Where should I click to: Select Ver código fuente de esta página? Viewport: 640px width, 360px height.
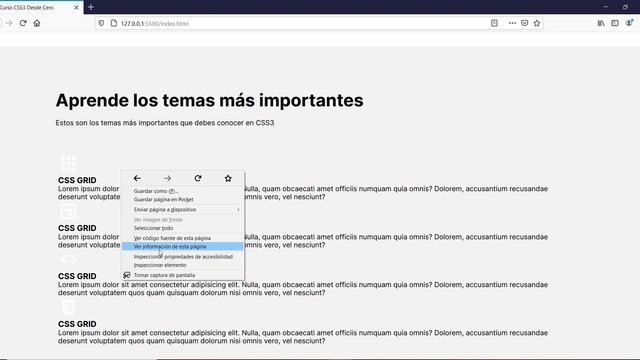(x=183, y=238)
